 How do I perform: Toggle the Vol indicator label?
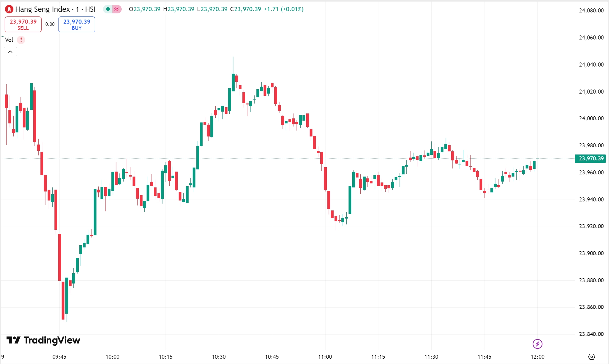pyautogui.click(x=9, y=40)
